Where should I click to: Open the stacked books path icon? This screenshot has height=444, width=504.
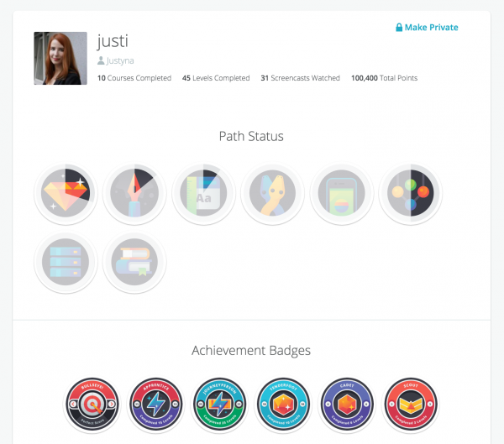[134, 262]
